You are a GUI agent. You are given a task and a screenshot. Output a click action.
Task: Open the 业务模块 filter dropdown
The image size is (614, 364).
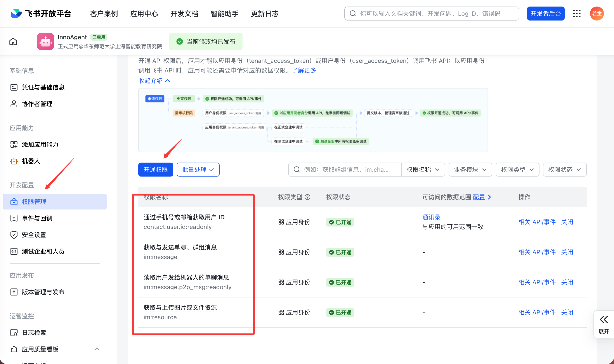[x=470, y=170]
